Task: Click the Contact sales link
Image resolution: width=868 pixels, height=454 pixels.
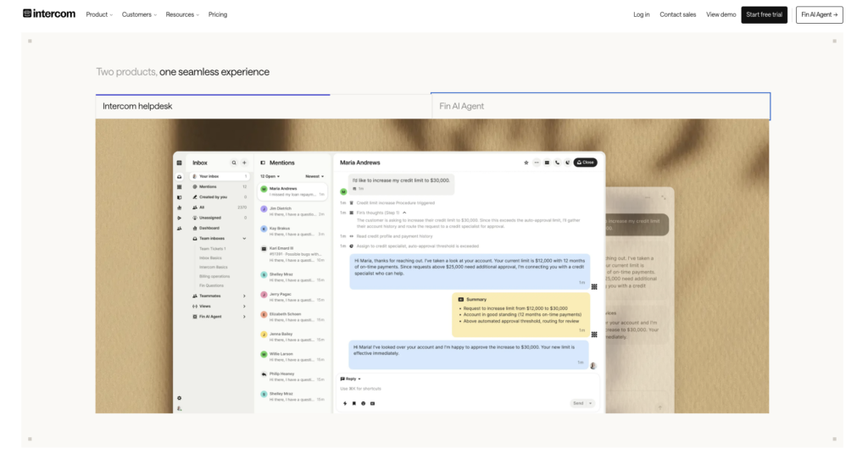Action: pyautogui.click(x=677, y=14)
